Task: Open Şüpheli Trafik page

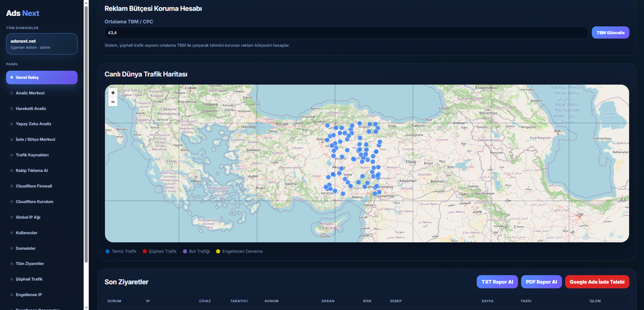Action: click(42, 279)
